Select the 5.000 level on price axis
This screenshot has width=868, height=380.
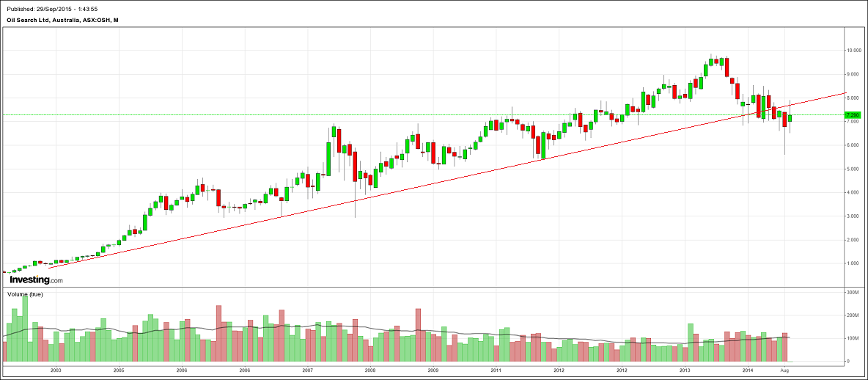pyautogui.click(x=853, y=169)
